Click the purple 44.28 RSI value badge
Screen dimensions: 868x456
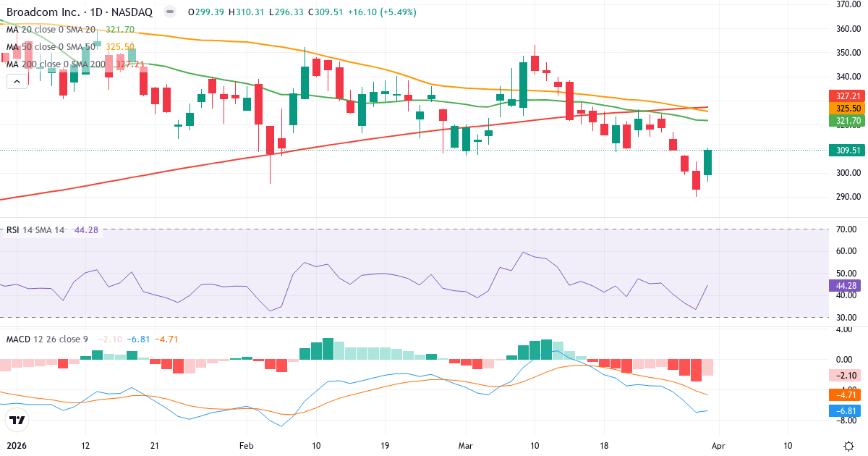pos(846,285)
